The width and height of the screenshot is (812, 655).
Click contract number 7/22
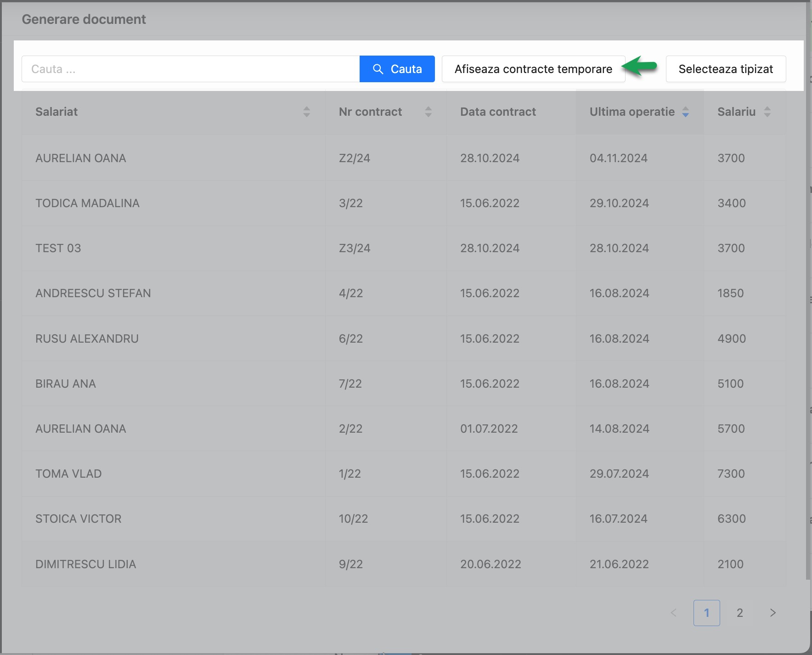pyautogui.click(x=350, y=384)
